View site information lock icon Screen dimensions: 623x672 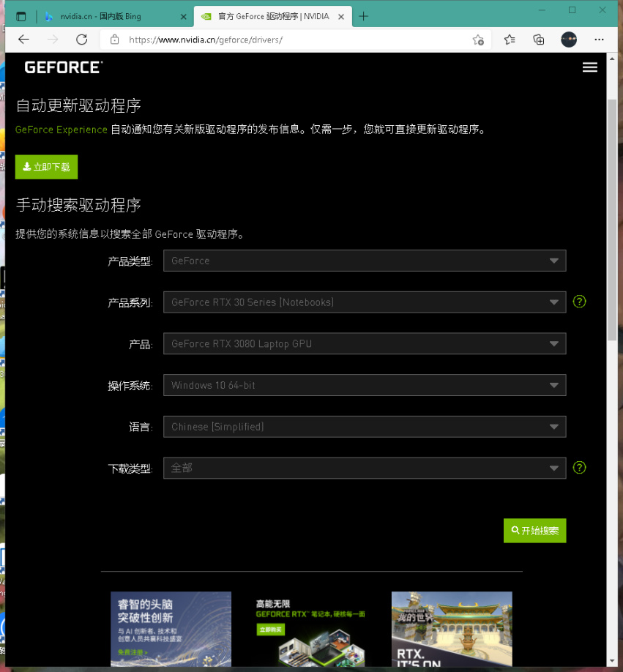(114, 40)
